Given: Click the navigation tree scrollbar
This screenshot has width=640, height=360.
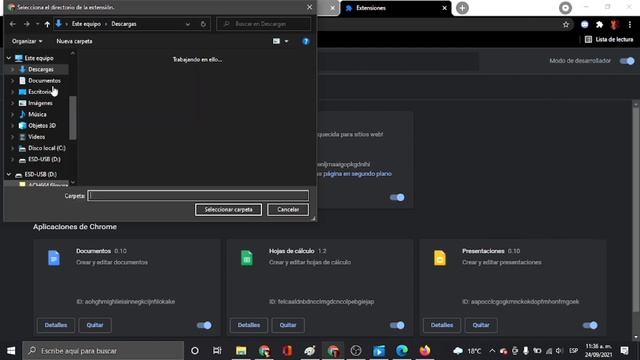Looking at the screenshot, I should (73, 118).
